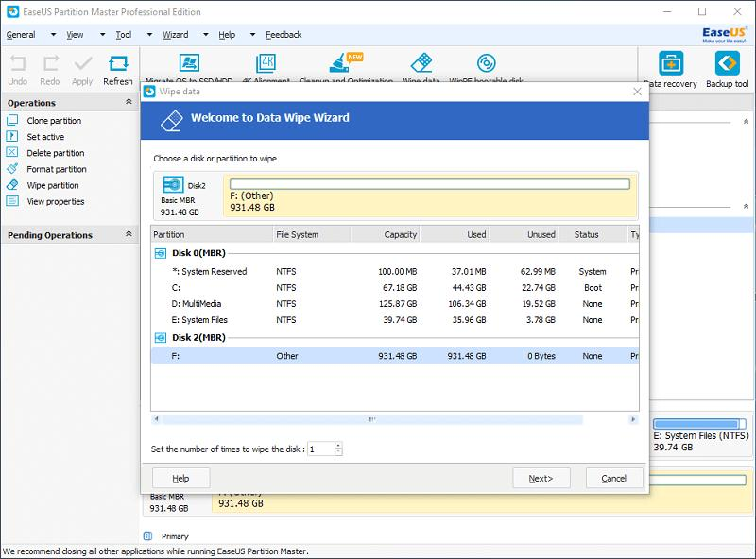Choose Delete partition operation
This screenshot has height=559, width=756.
55,153
